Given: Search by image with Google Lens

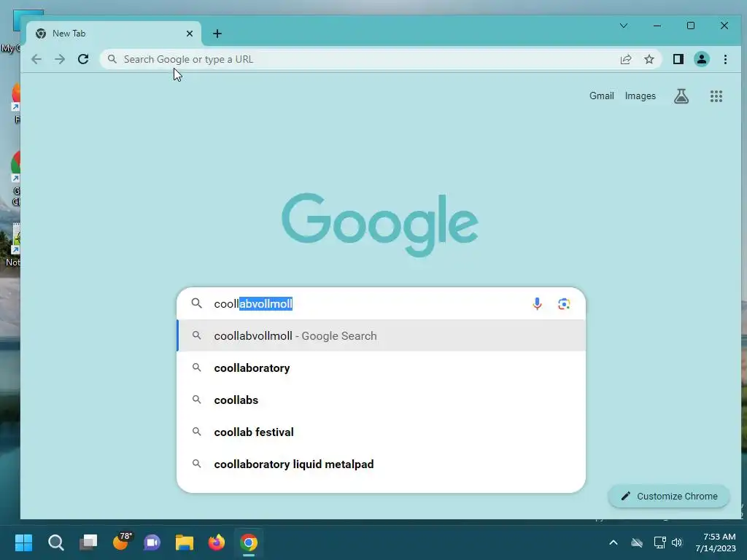Looking at the screenshot, I should (x=564, y=304).
